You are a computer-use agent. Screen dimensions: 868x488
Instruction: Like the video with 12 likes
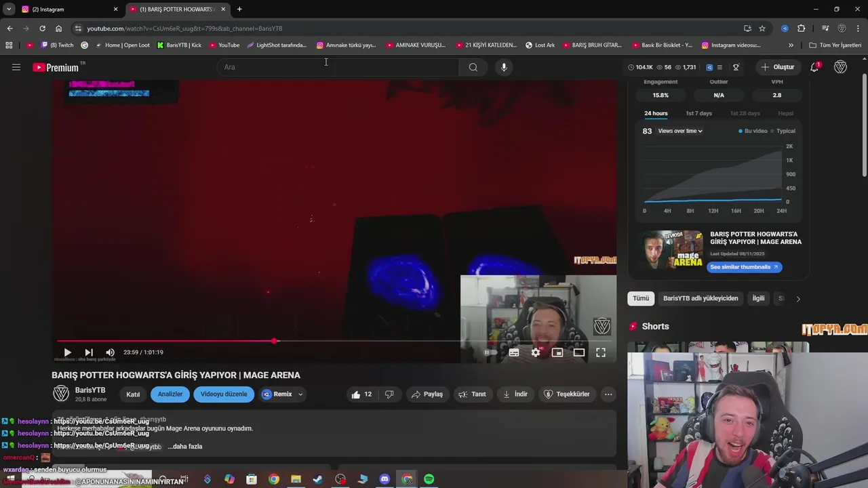[361, 394]
